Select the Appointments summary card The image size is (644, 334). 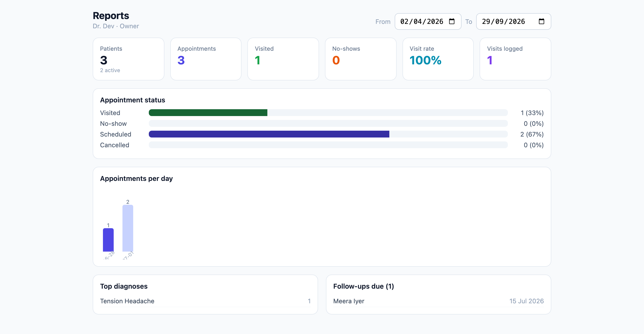[206, 59]
